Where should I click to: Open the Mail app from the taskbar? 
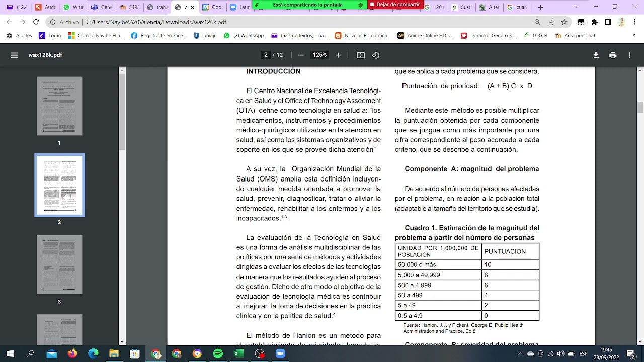[52, 354]
